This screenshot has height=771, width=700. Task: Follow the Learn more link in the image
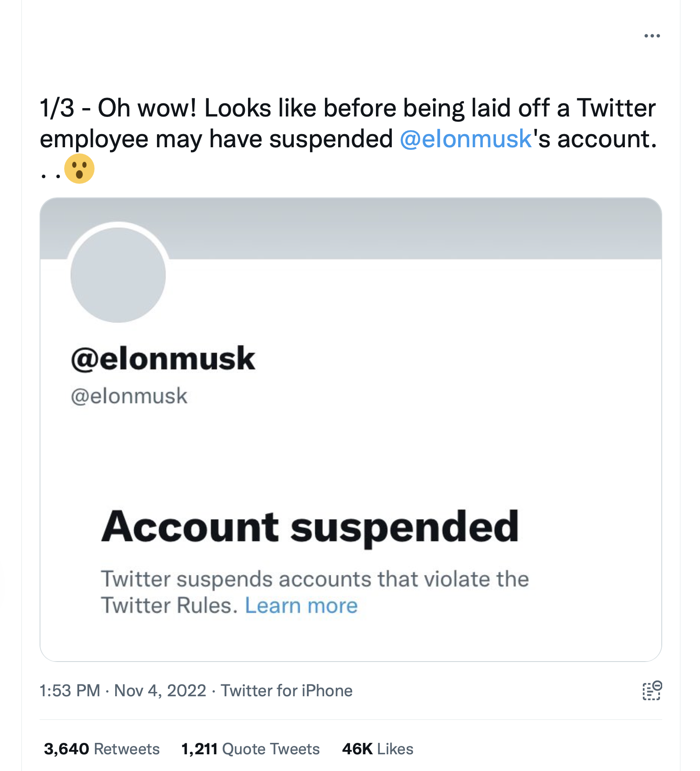point(301,606)
